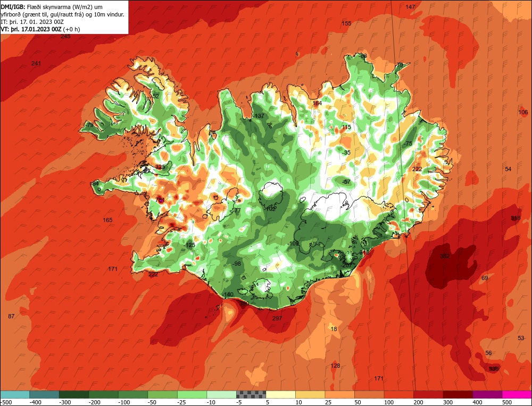Click the checkered -5 to 5 legend swatch

tap(251, 394)
